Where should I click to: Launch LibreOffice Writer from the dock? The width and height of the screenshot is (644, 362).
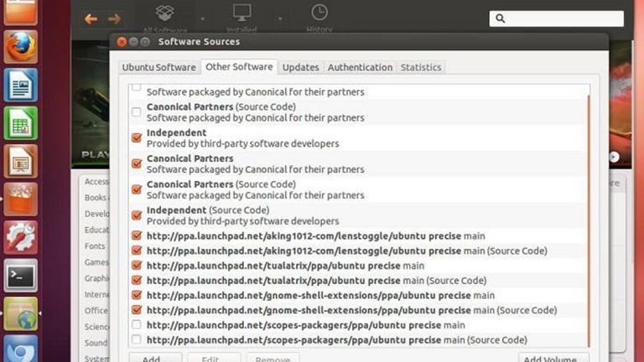point(20,85)
